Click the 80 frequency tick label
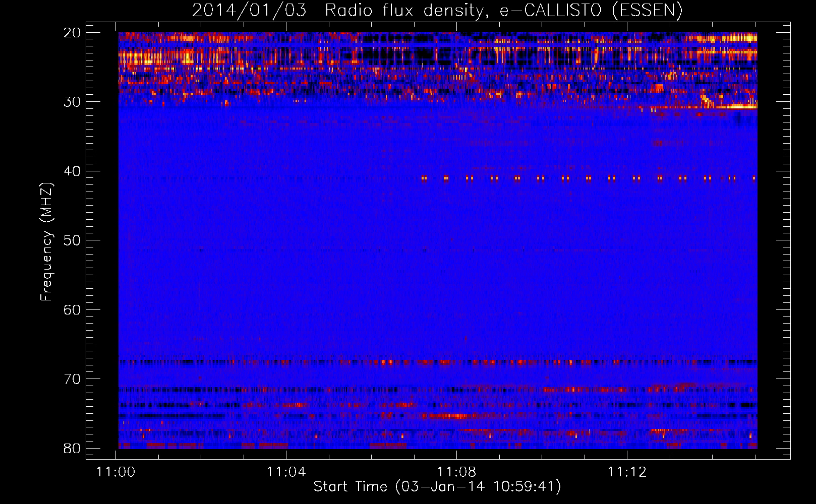The width and height of the screenshot is (816, 504). click(72, 449)
